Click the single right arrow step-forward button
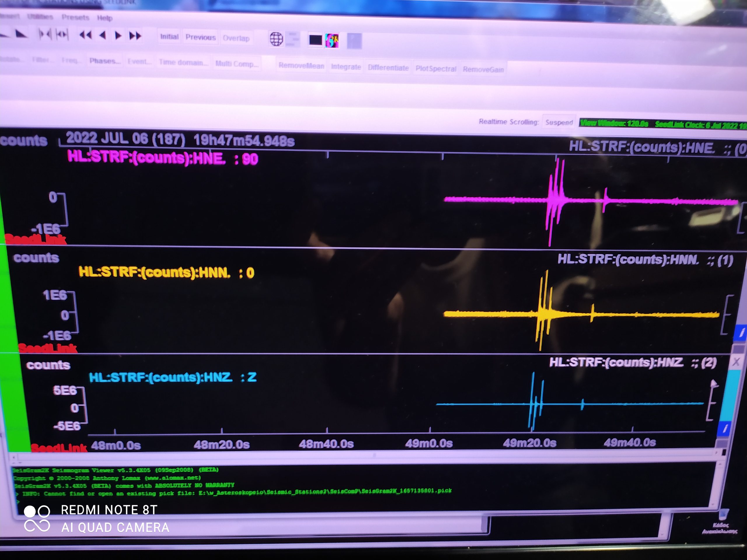 pyautogui.click(x=118, y=36)
